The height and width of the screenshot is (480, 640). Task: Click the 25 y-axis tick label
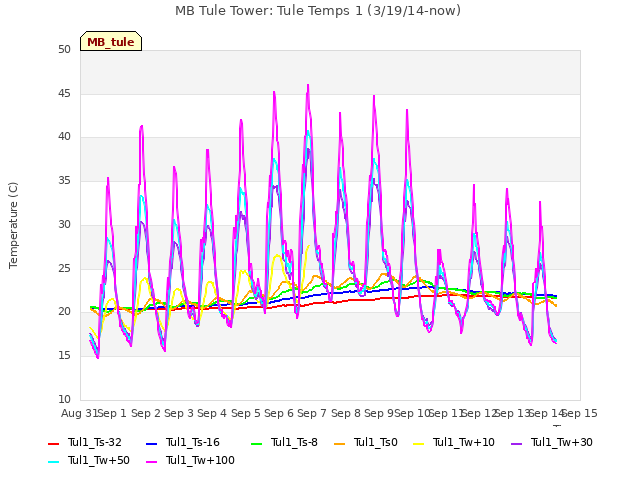coord(64,268)
